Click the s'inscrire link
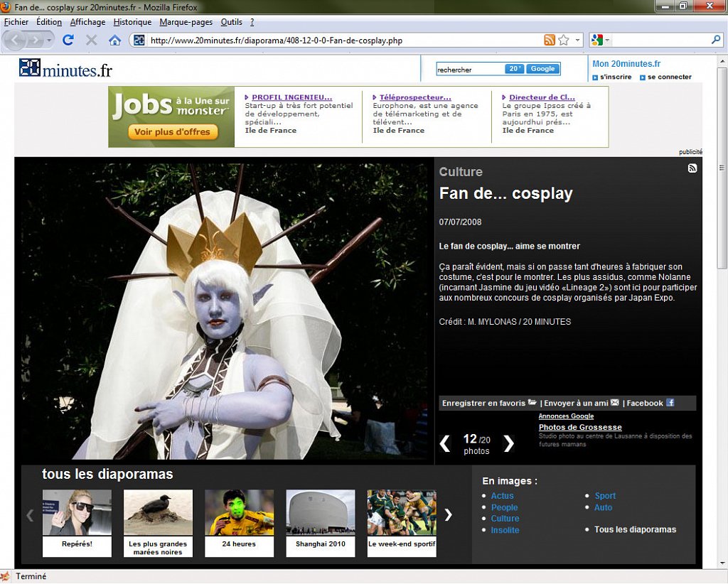728x584 pixels. tap(616, 77)
